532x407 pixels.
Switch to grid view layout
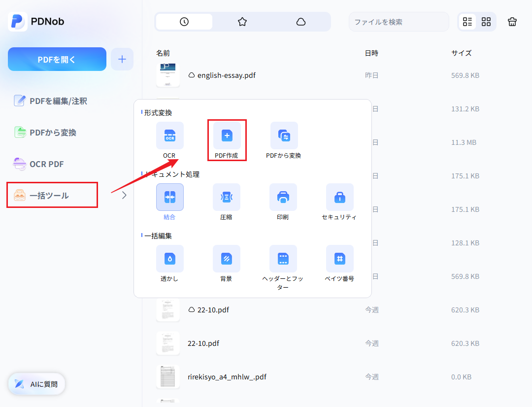pyautogui.click(x=486, y=22)
